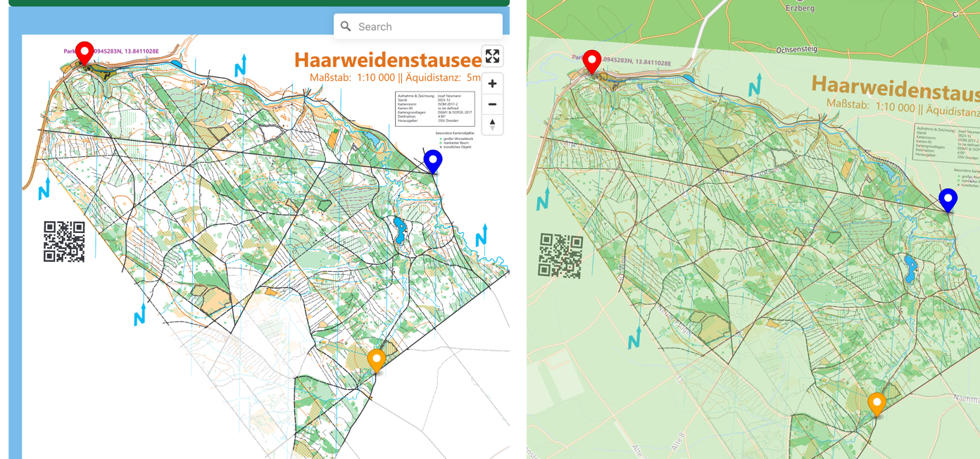The width and height of the screenshot is (980, 459).
Task: Click blue pin on green overlay map
Action: point(948,199)
